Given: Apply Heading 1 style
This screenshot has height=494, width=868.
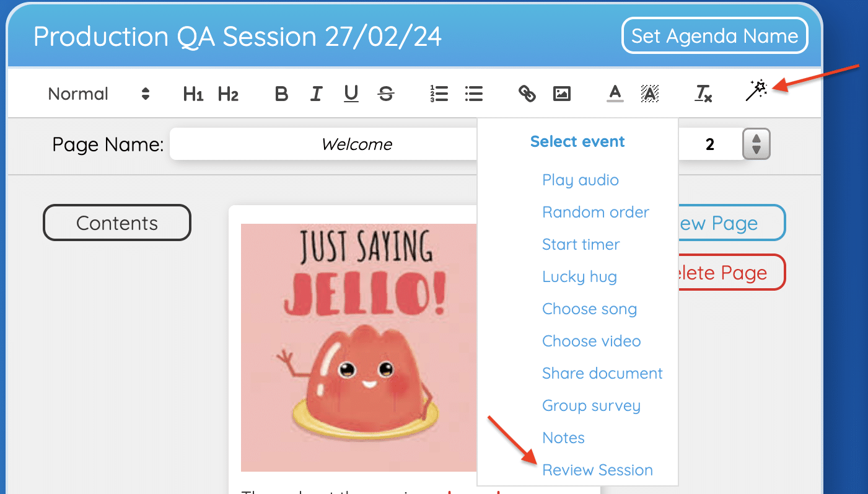Looking at the screenshot, I should point(193,94).
